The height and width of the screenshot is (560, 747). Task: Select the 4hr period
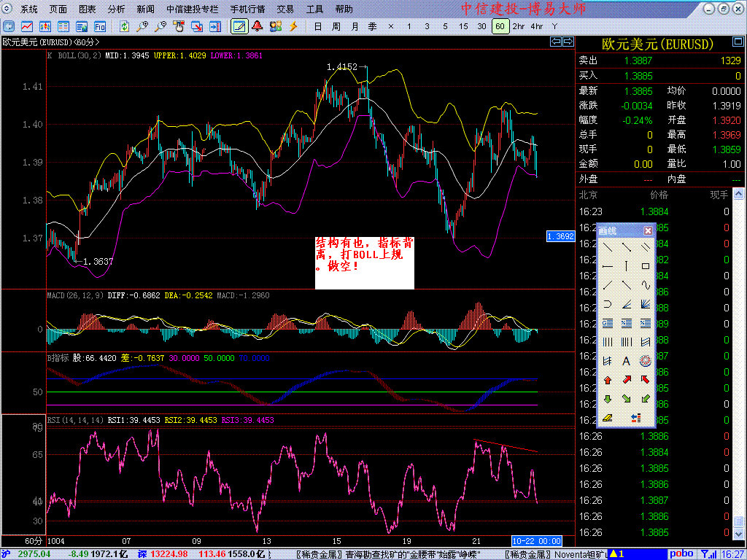(x=536, y=27)
